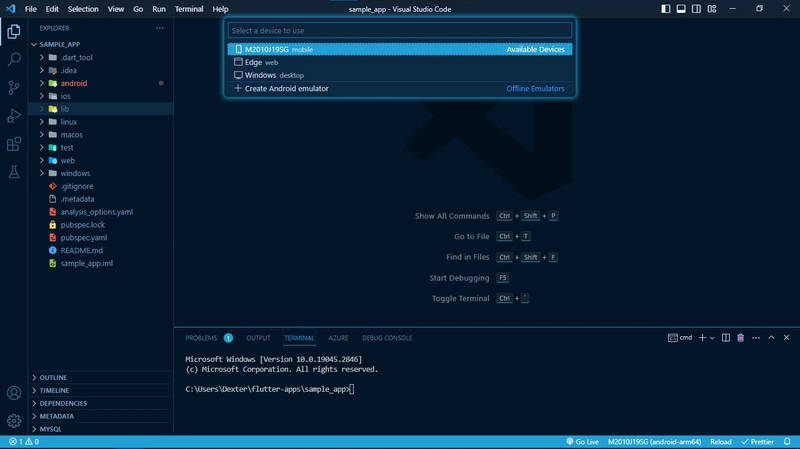Open Source Control view
The image size is (800, 449).
point(14,88)
